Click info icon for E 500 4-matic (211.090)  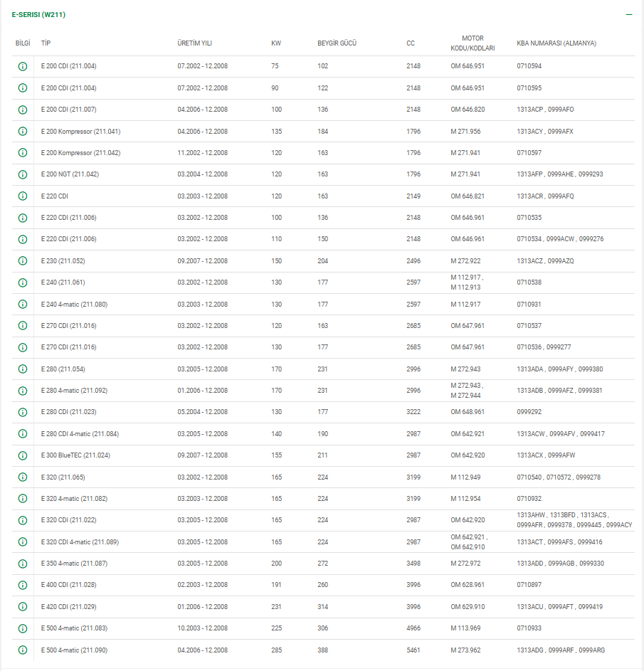23,650
